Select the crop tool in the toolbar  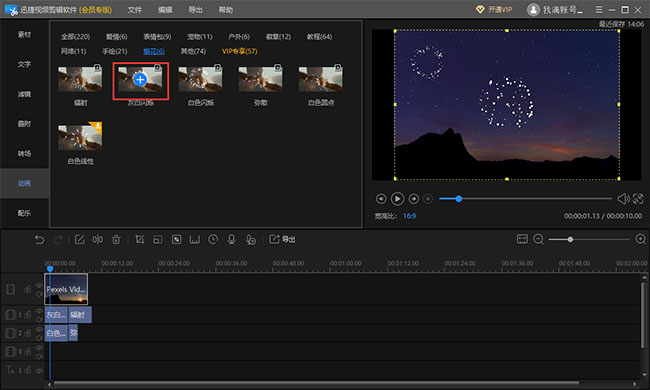coord(140,240)
